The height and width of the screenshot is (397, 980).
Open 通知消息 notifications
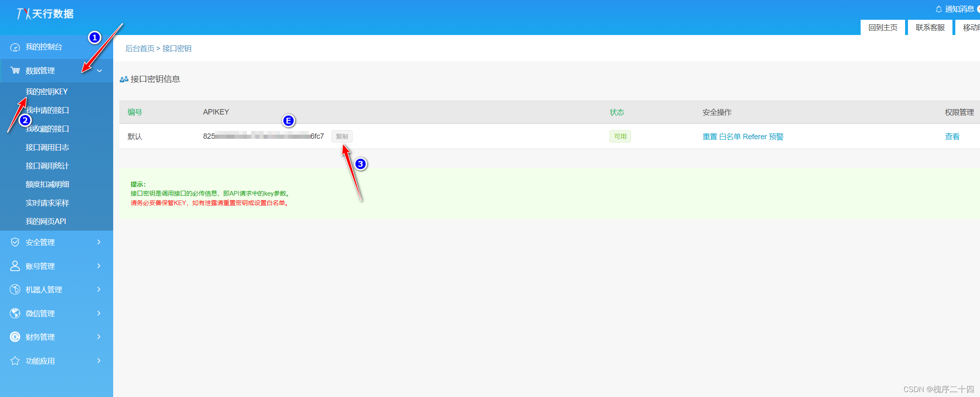(959, 9)
